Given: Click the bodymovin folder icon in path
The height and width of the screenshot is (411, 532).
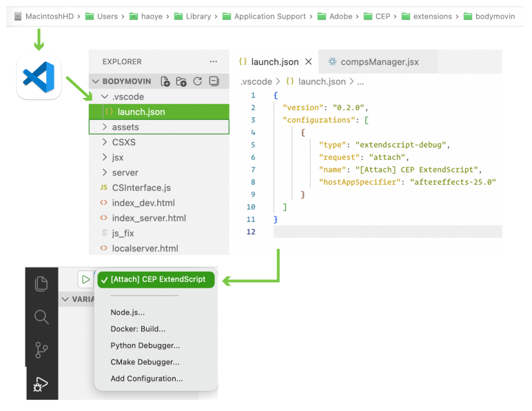Looking at the screenshot, I should coord(468,17).
